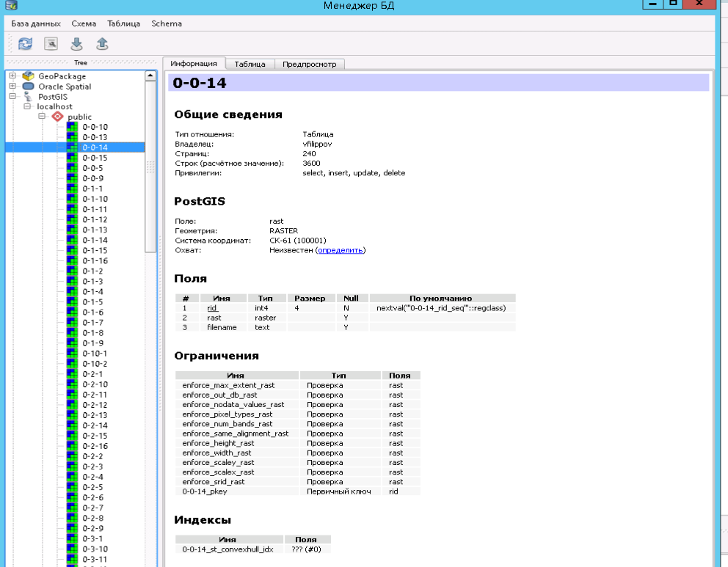Screen dimensions: 728x567
Task: Switch to the Таблица tab
Action: click(x=250, y=64)
